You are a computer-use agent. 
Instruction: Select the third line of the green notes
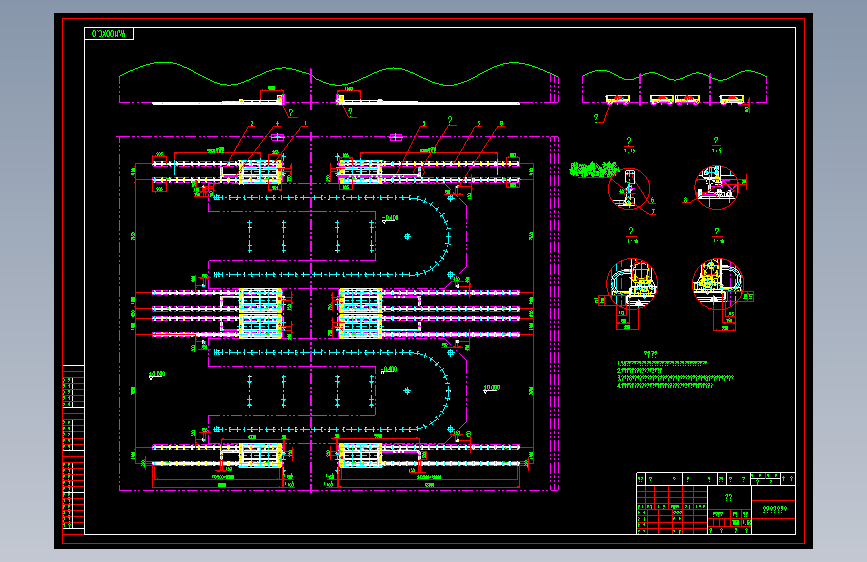point(675,378)
